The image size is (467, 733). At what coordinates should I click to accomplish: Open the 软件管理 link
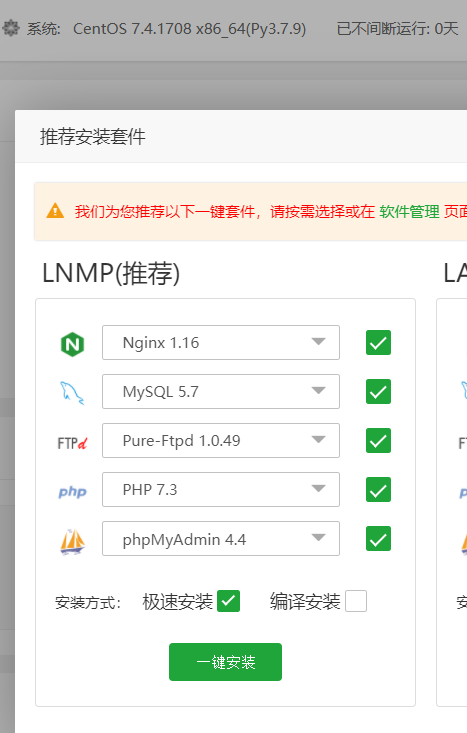(410, 211)
